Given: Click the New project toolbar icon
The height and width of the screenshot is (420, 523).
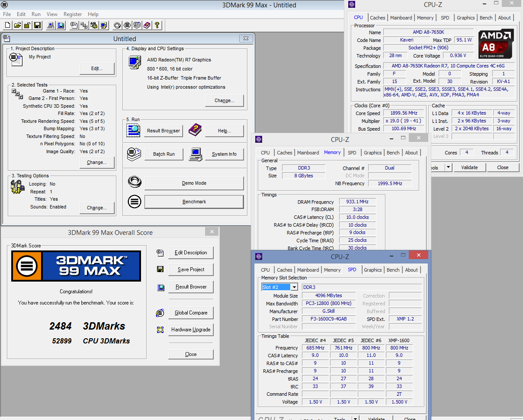Looking at the screenshot, I should (x=7, y=25).
